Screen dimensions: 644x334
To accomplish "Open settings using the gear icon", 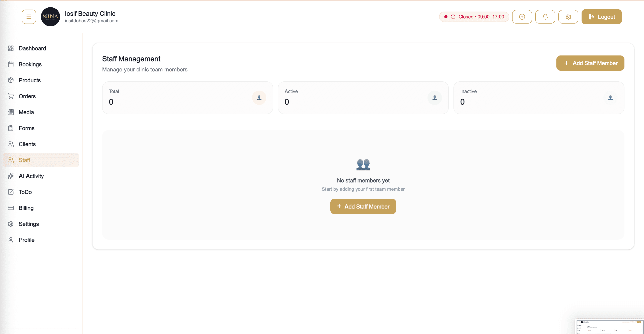I will tap(568, 17).
